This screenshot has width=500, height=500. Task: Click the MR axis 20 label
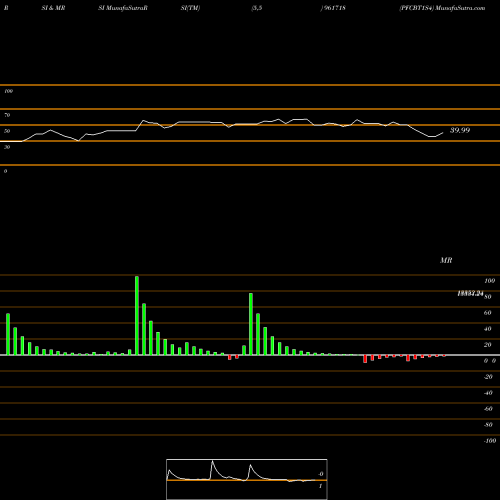[x=487, y=345]
